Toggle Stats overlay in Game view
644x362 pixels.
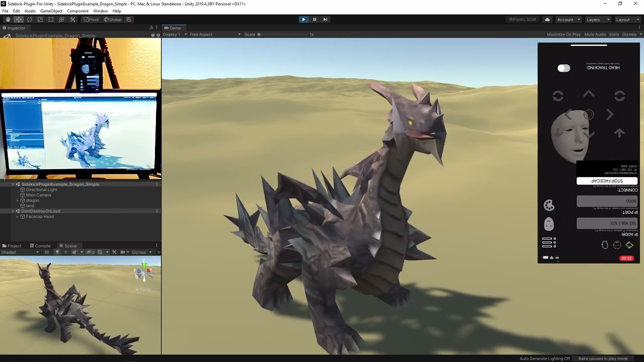click(614, 35)
